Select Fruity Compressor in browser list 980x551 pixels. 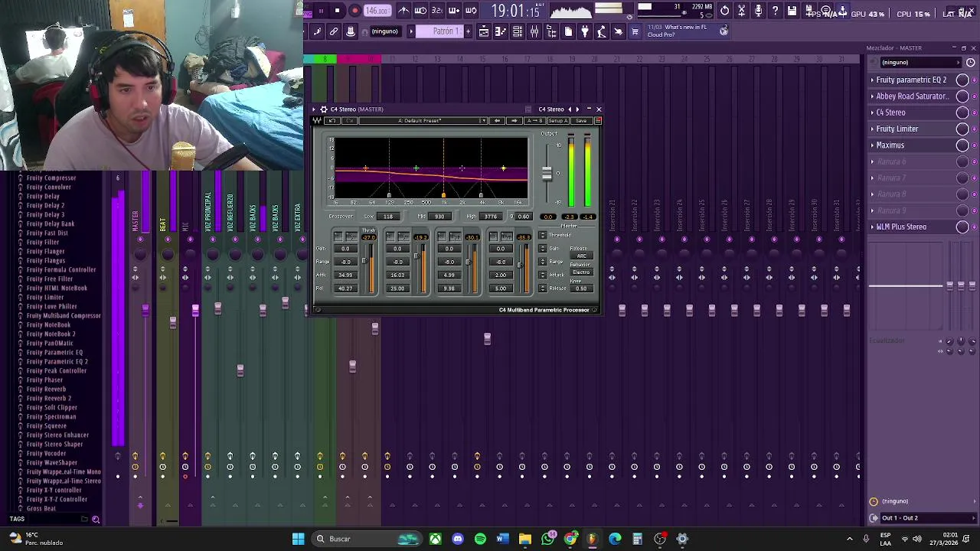coord(51,178)
